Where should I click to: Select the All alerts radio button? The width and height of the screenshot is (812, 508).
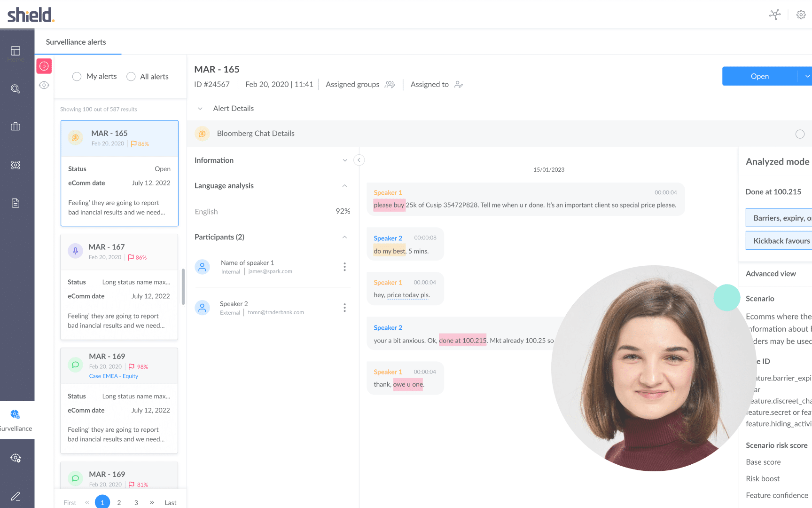(131, 77)
